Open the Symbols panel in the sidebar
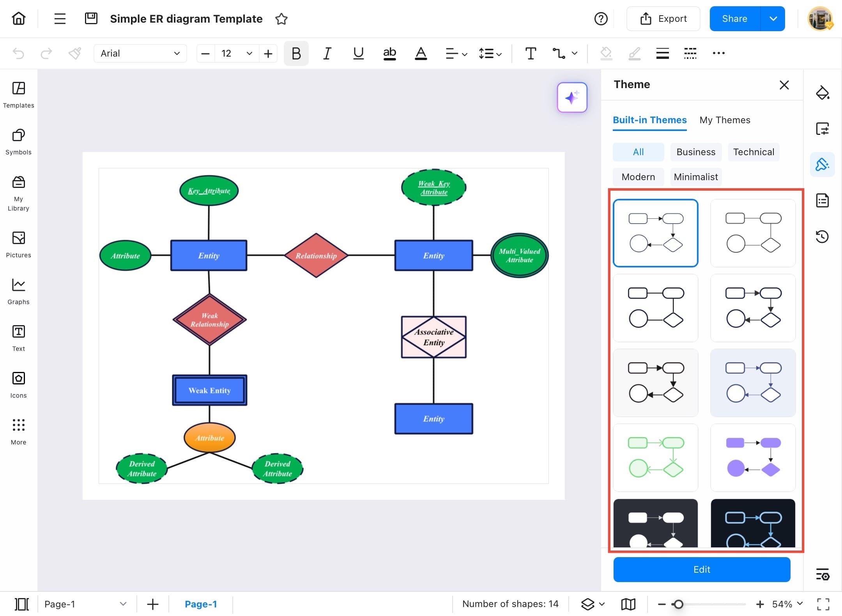Viewport: 842px width, 616px height. [18, 142]
